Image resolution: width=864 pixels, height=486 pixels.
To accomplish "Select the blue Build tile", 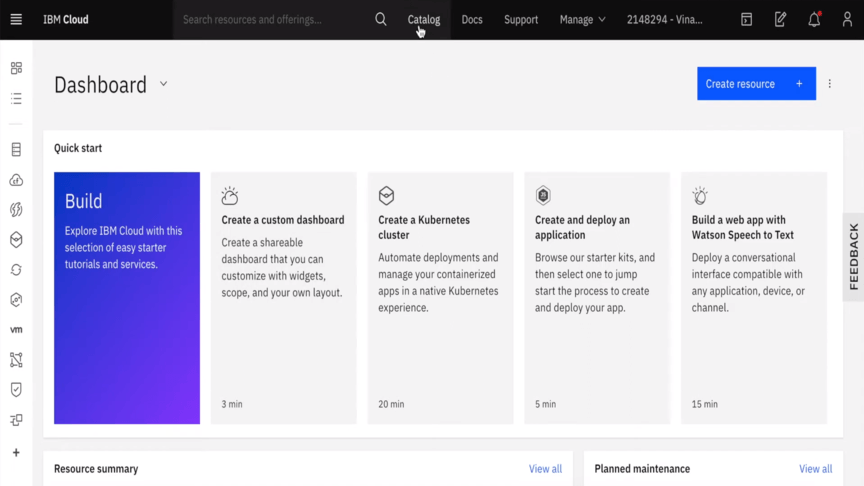I will (x=127, y=298).
